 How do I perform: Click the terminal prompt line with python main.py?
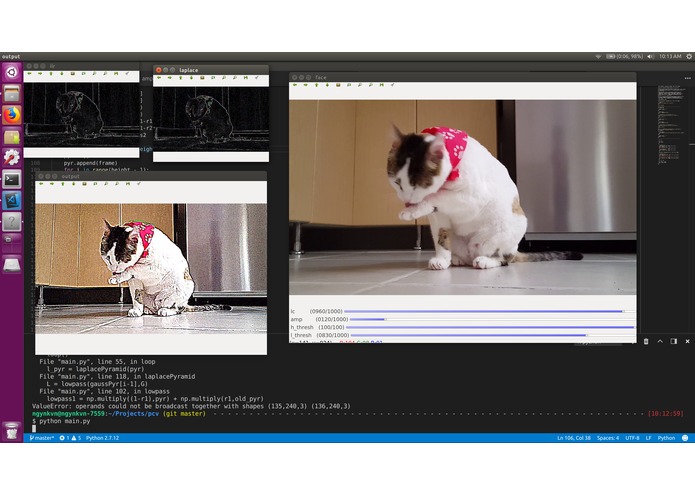click(61, 421)
